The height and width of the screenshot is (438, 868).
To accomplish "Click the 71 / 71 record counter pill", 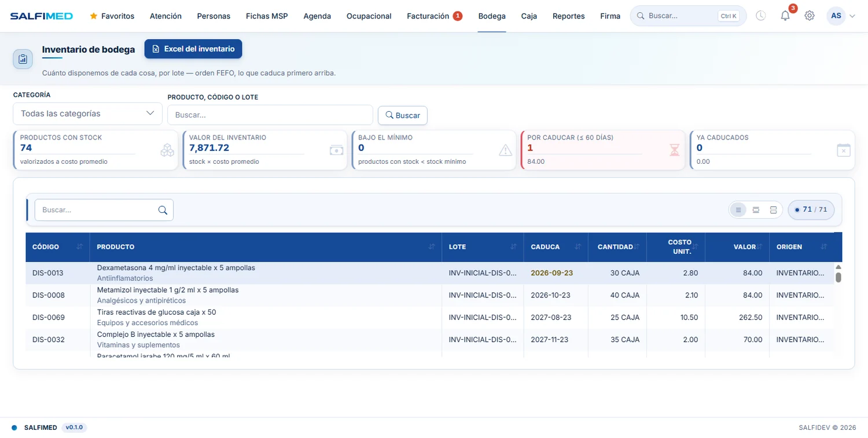I will [811, 210].
